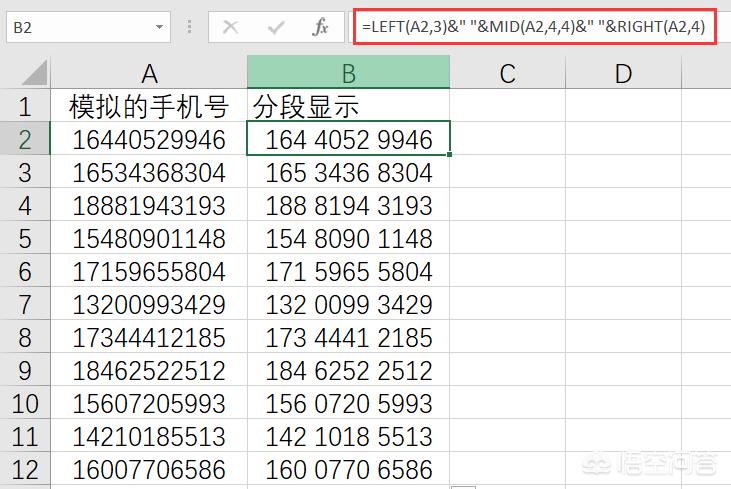Click cell containing 17159655804
Image resolution: width=731 pixels, height=489 pixels.
point(149,270)
